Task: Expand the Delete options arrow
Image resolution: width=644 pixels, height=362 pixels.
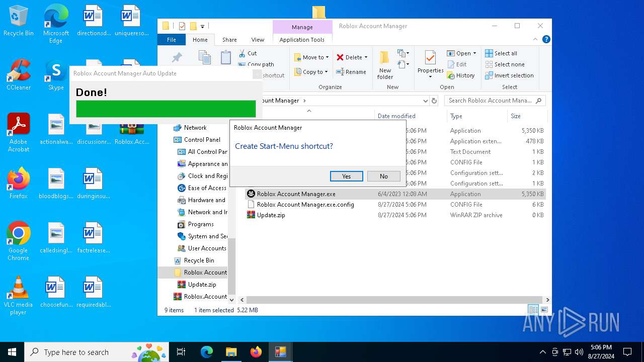Action: pos(366,57)
